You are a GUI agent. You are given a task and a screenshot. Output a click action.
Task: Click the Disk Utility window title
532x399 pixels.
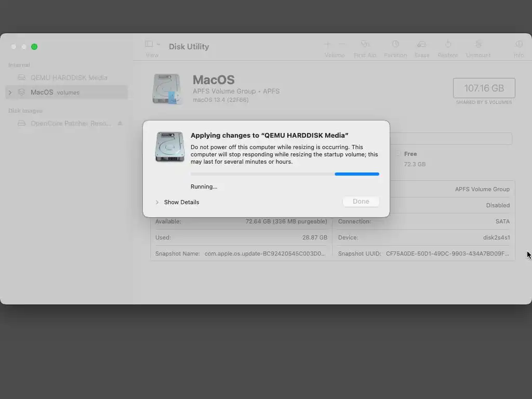pyautogui.click(x=189, y=46)
